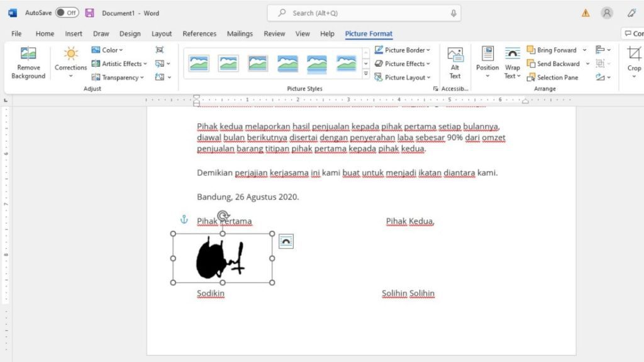The image size is (644, 362).
Task: Apply the sixth picture style thumbnail
Action: pyautogui.click(x=347, y=63)
